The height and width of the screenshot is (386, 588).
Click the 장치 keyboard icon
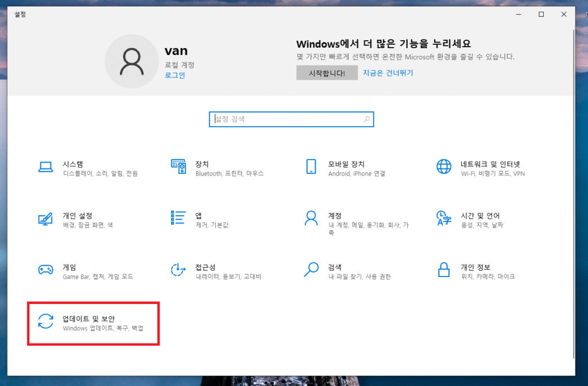pos(179,167)
